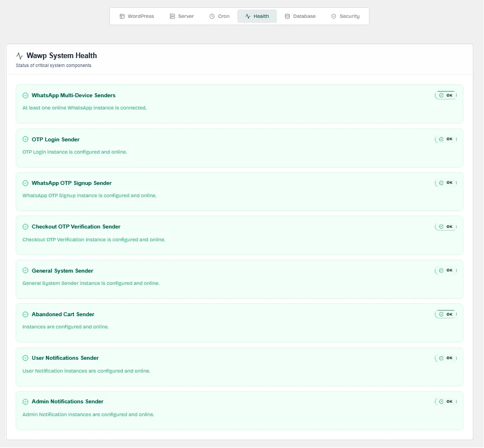Click 'General System Sender instance is configured' text
This screenshot has width=484, height=448.
(91, 283)
